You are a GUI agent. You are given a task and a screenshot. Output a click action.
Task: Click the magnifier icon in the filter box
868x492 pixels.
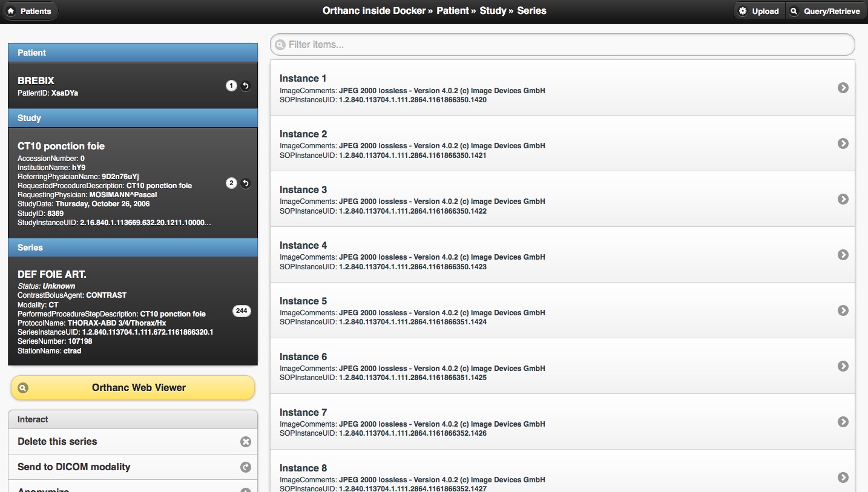(280, 45)
